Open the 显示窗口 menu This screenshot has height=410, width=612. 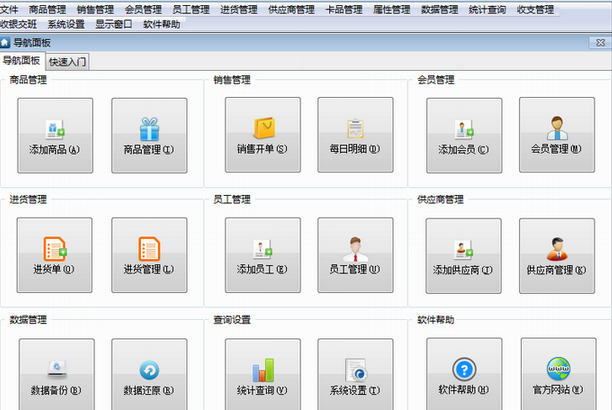click(x=114, y=24)
